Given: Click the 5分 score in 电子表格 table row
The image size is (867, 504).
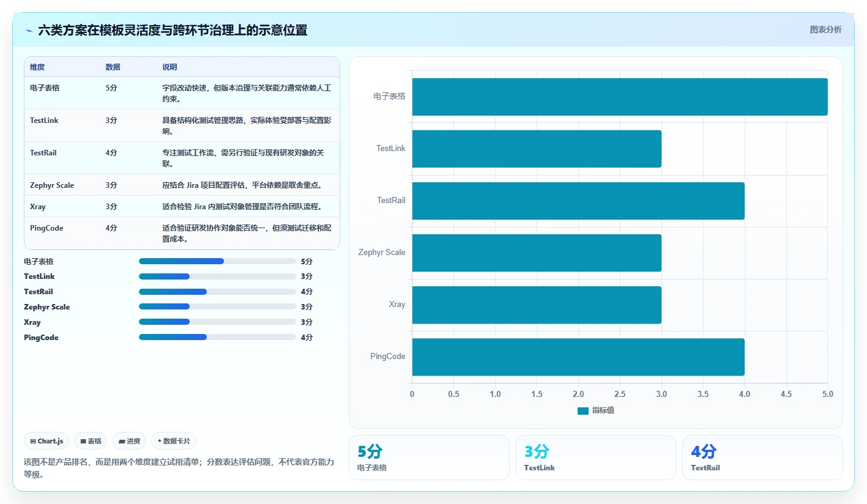Looking at the screenshot, I should [111, 88].
